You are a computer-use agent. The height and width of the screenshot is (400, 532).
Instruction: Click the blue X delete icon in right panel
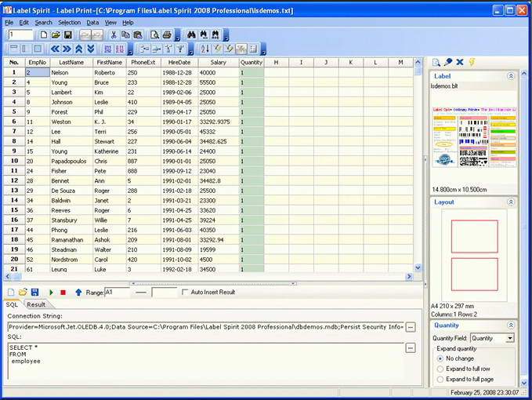(460, 62)
